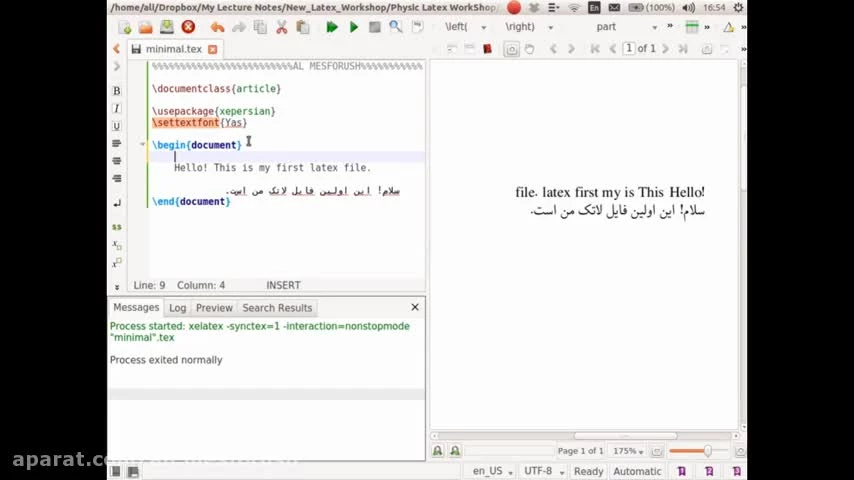Open the Search Results tab
This screenshot has height=480, width=854.
point(277,308)
